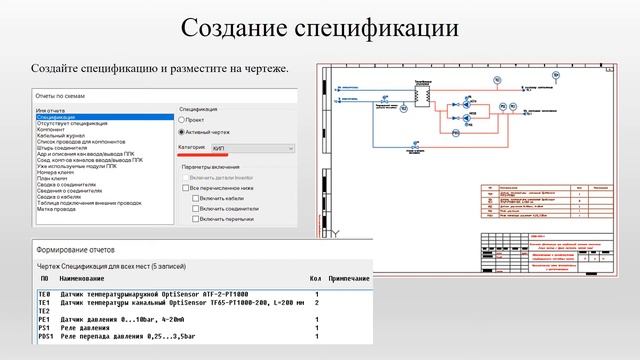Select 'Метка провода' report entry

click(x=56, y=209)
